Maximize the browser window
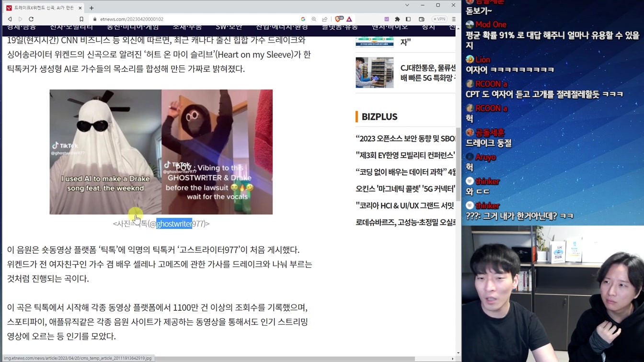 point(438,5)
